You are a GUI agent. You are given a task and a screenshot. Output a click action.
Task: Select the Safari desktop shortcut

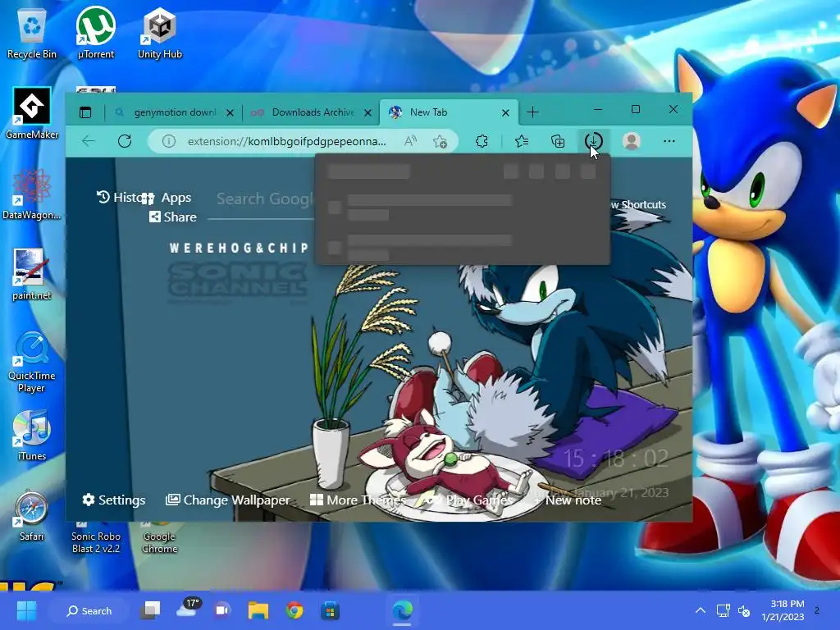[32, 515]
